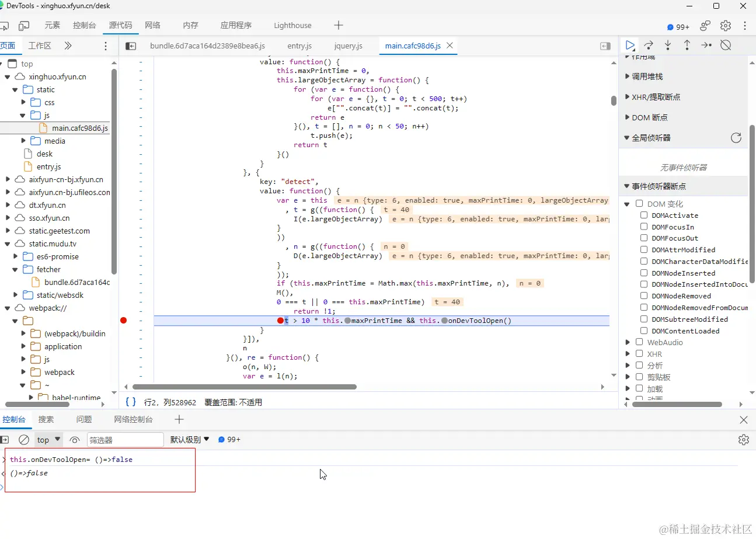
Task: Open the 默认级别 log level dropdown
Action: [x=190, y=440]
